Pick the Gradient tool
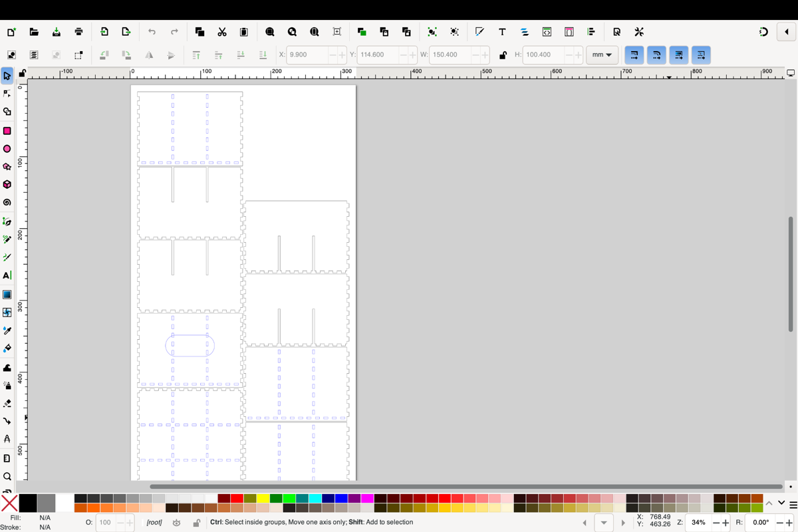The image size is (798, 532). pyautogui.click(x=7, y=295)
